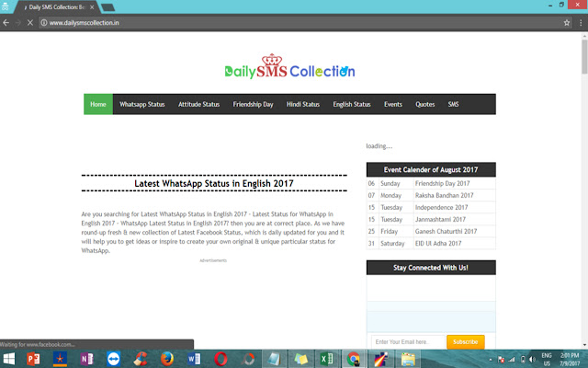Click the Enter Your Email here field

[408, 341]
